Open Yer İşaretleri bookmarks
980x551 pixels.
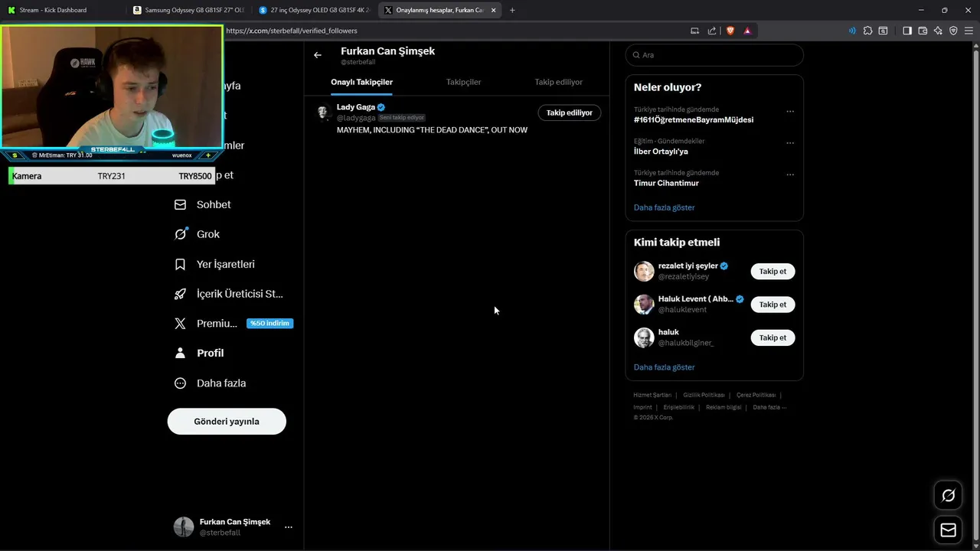(215, 264)
